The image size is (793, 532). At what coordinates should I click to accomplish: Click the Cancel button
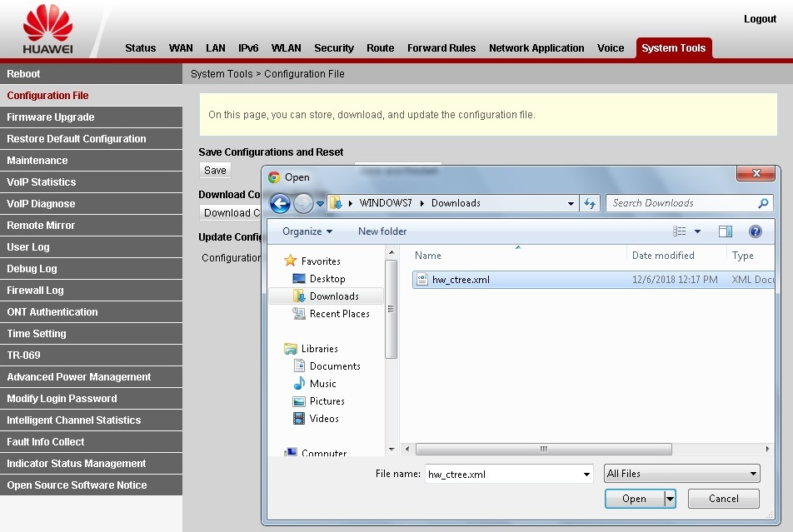coord(723,499)
